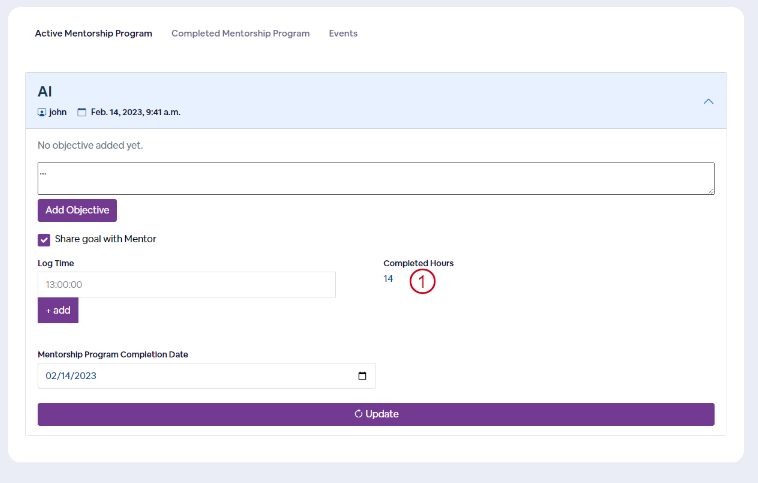
Task: Collapse the AI program panel chevron
Action: (x=708, y=102)
